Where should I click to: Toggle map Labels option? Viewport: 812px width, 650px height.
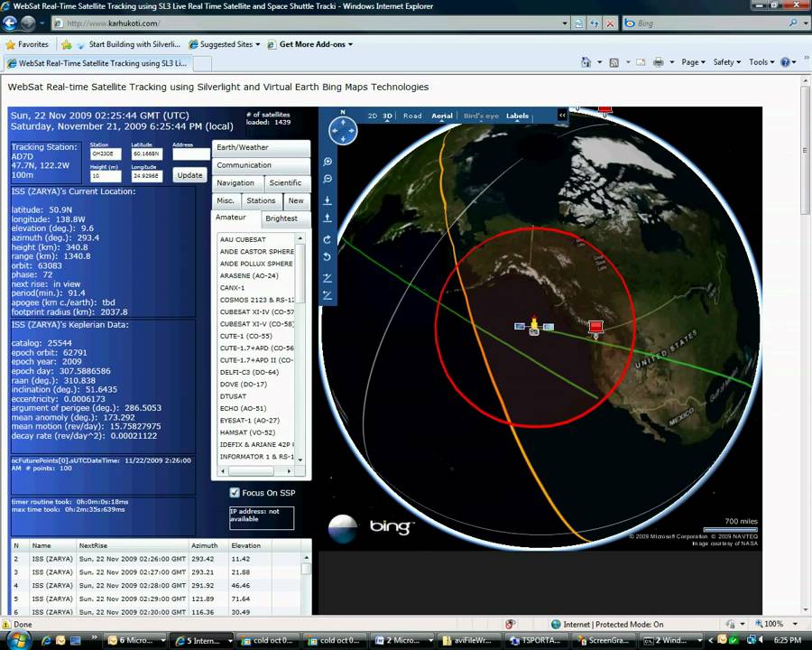click(x=517, y=116)
